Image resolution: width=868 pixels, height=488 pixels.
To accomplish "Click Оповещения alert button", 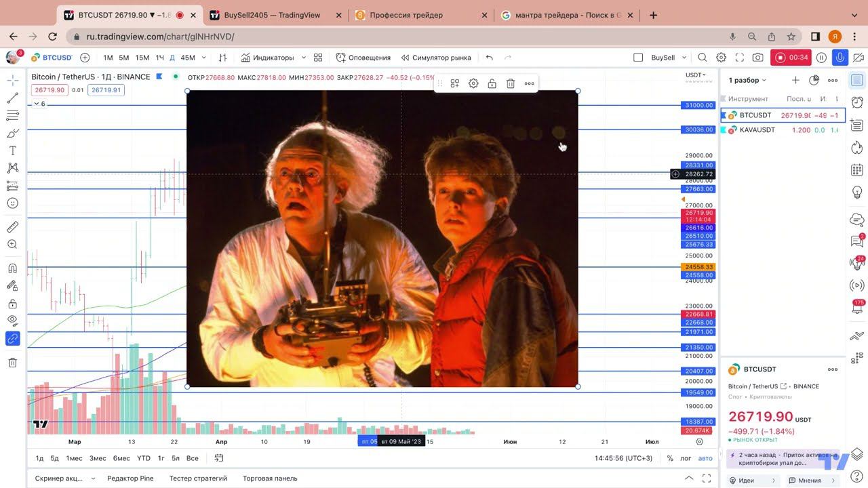I will point(363,58).
